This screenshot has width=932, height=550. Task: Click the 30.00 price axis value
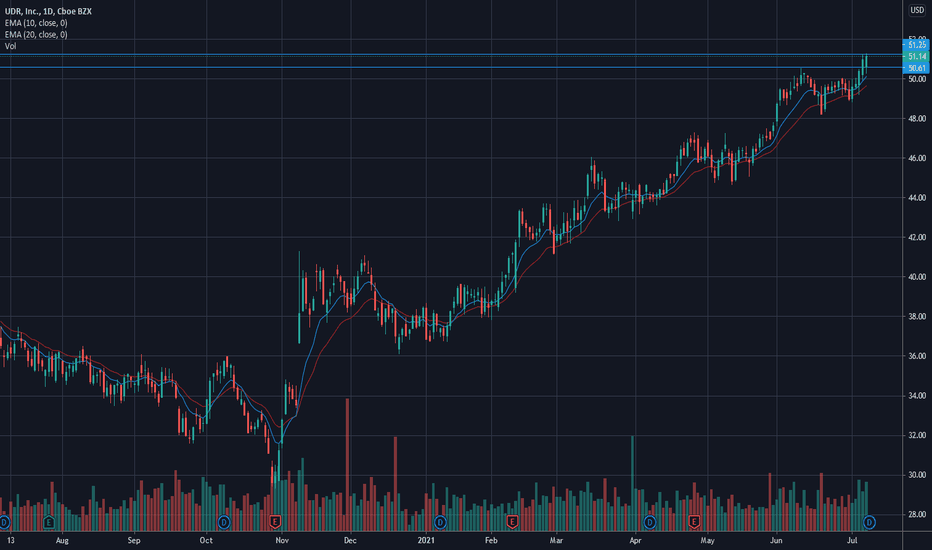(917, 475)
